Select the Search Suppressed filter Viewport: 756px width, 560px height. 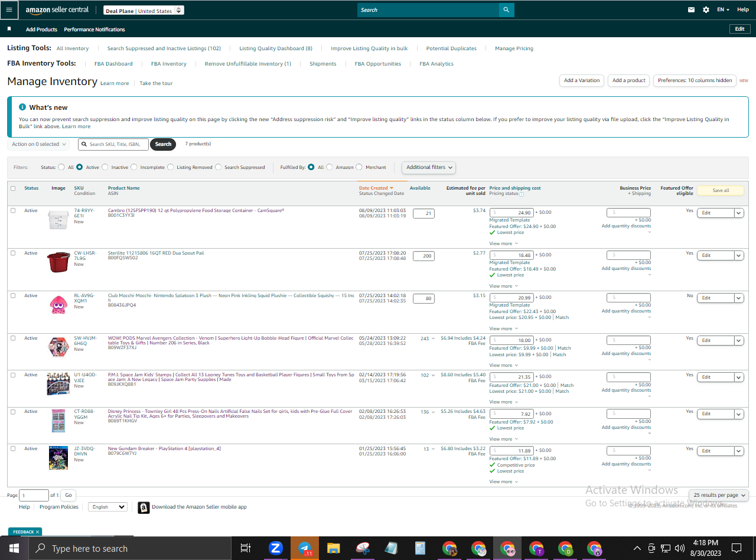pos(219,167)
